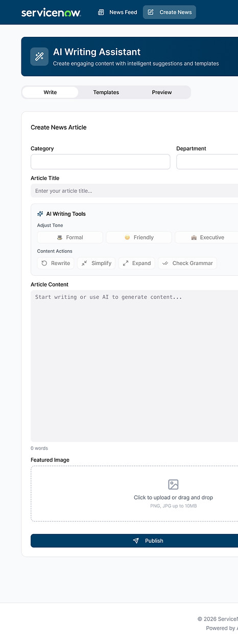The image size is (238, 644).
Task: Click the circular arrow Rewrite icon
Action: click(x=44, y=263)
